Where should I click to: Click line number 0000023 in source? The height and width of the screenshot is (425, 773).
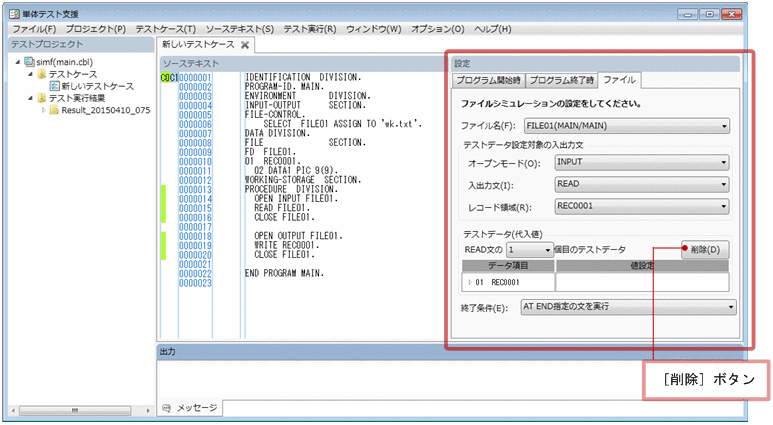pyautogui.click(x=195, y=283)
